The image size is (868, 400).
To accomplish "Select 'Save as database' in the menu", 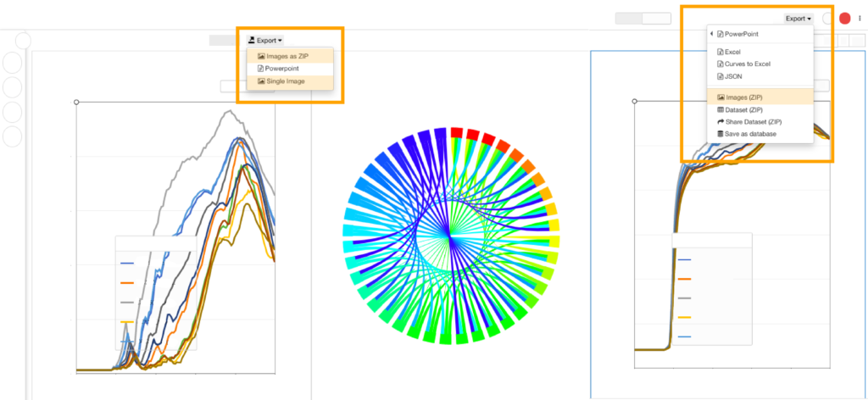I will 760,134.
